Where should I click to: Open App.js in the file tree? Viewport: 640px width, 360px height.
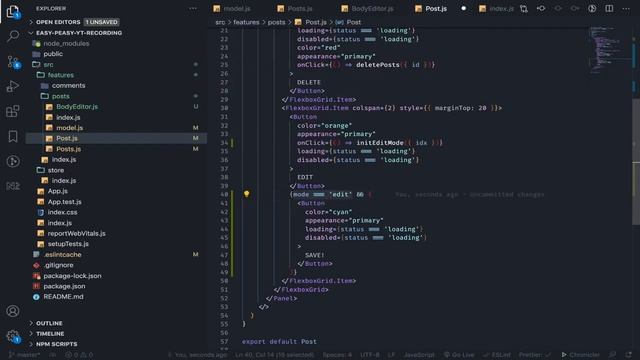click(58, 191)
